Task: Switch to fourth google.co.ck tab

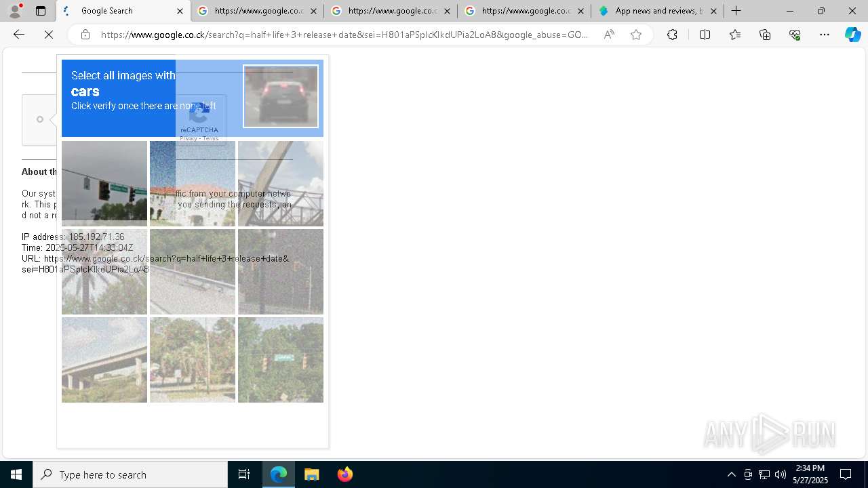Action: click(x=525, y=11)
